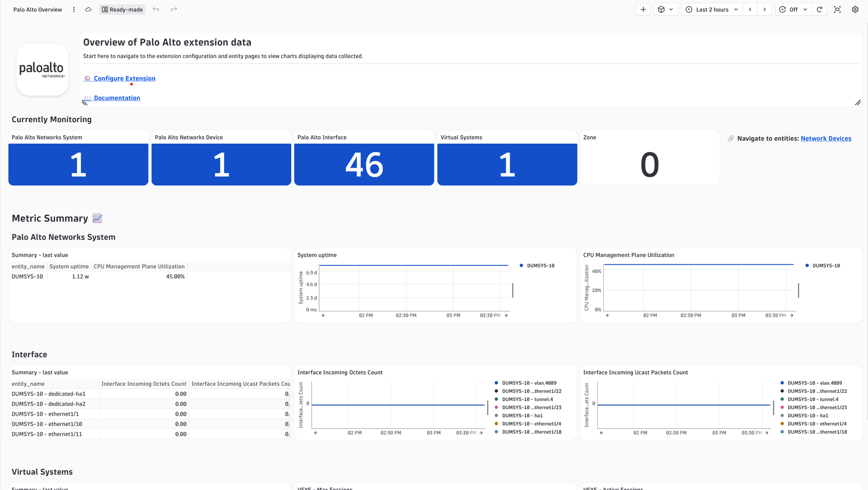Sort by System uptime column header
868x490 pixels.
(69, 266)
